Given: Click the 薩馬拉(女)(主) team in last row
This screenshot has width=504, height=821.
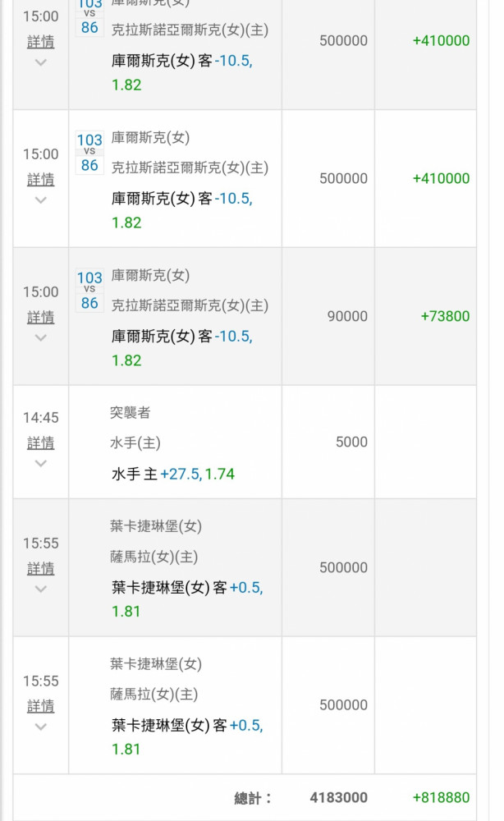Looking at the screenshot, I should pos(153,695).
